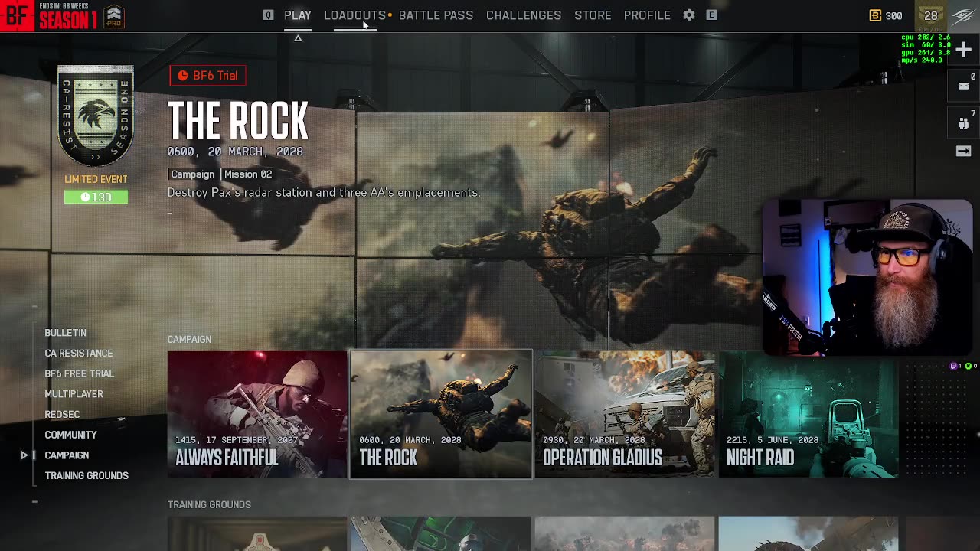The width and height of the screenshot is (980, 551).
Task: Select COMMUNITY in the side list
Action: pos(70,435)
